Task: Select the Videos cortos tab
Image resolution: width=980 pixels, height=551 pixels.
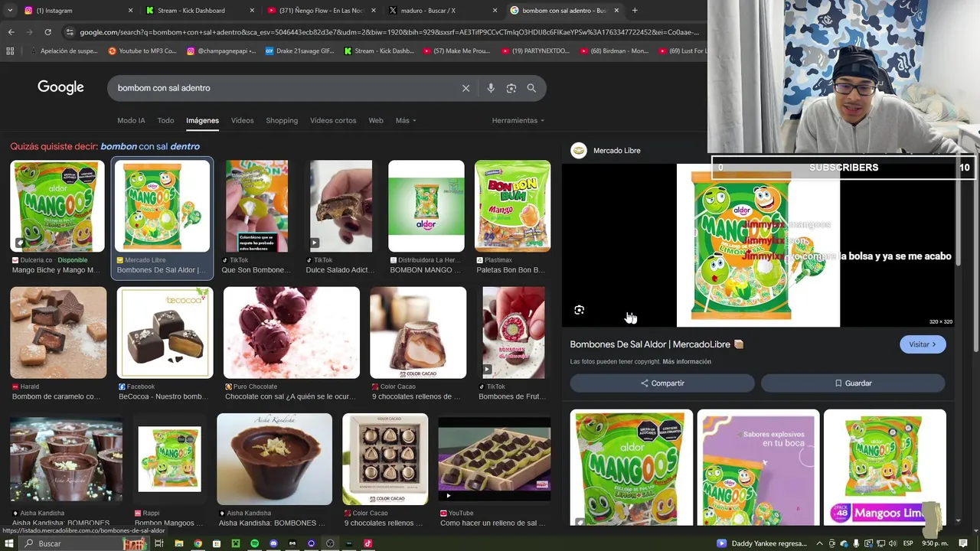Action: click(333, 120)
